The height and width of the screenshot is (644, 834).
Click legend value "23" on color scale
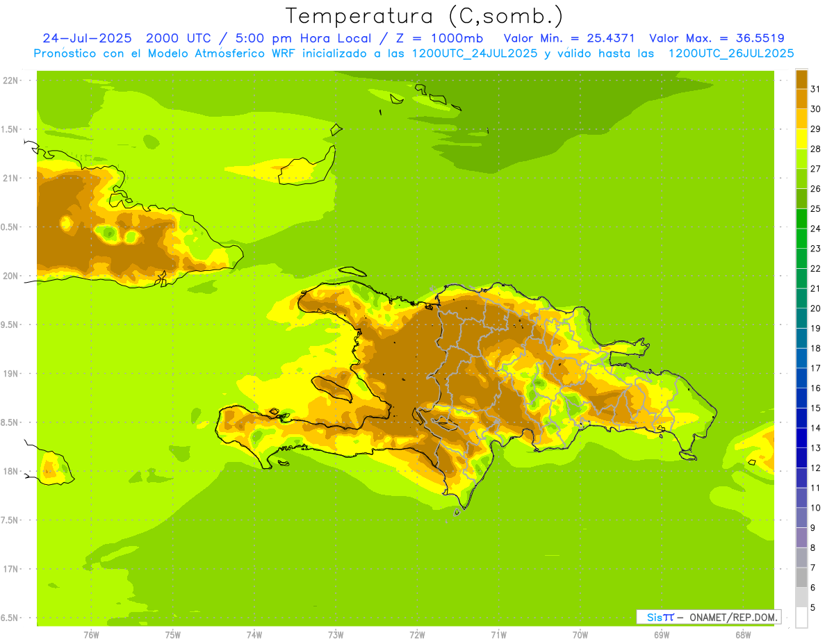coord(816,249)
